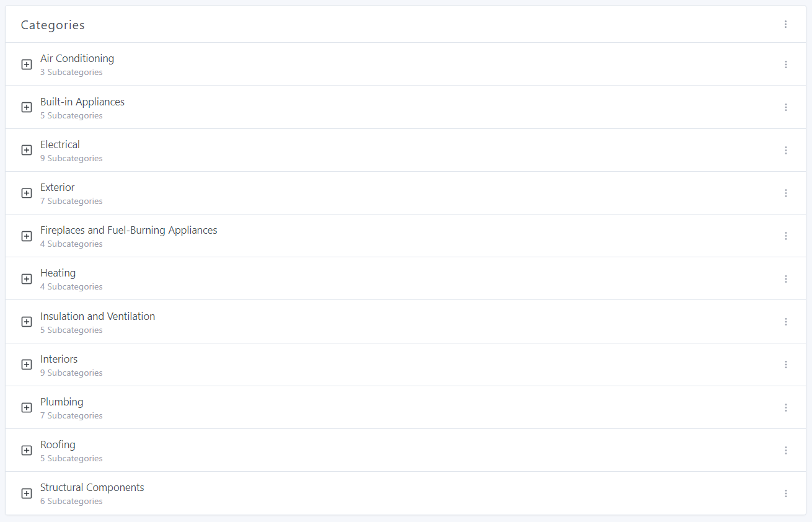This screenshot has width=812, height=522.
Task: Select the Exterior category name
Action: (x=58, y=187)
